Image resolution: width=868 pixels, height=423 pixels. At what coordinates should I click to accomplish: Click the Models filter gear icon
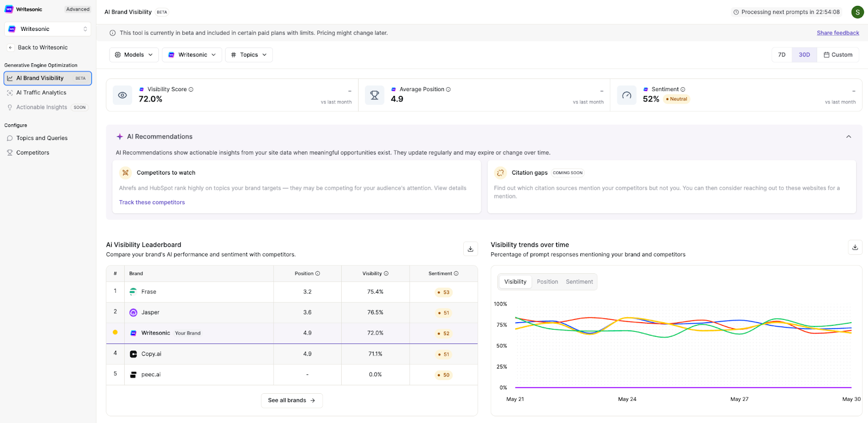[118, 55]
